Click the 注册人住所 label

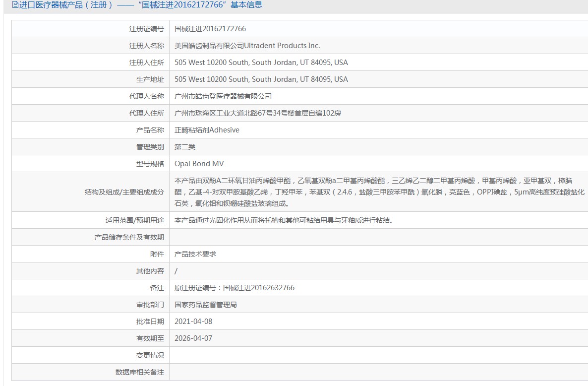pyautogui.click(x=147, y=63)
